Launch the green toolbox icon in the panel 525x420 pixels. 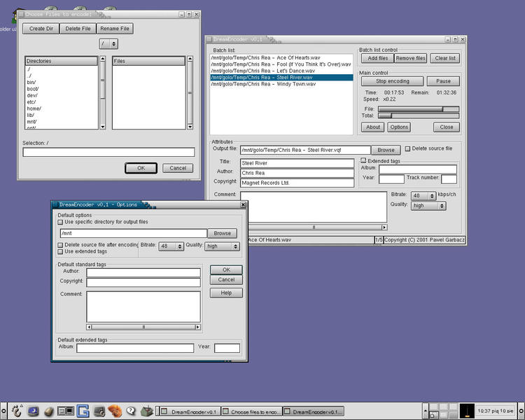[147, 411]
